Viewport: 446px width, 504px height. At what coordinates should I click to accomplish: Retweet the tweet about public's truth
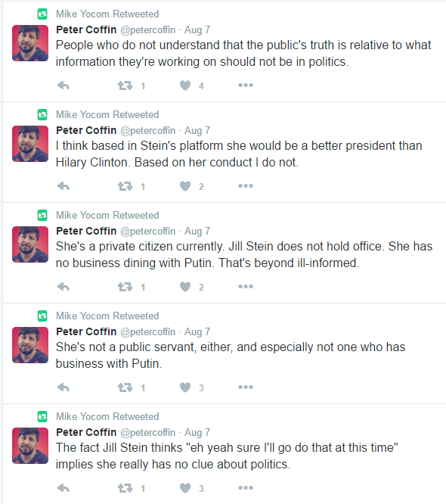[125, 86]
